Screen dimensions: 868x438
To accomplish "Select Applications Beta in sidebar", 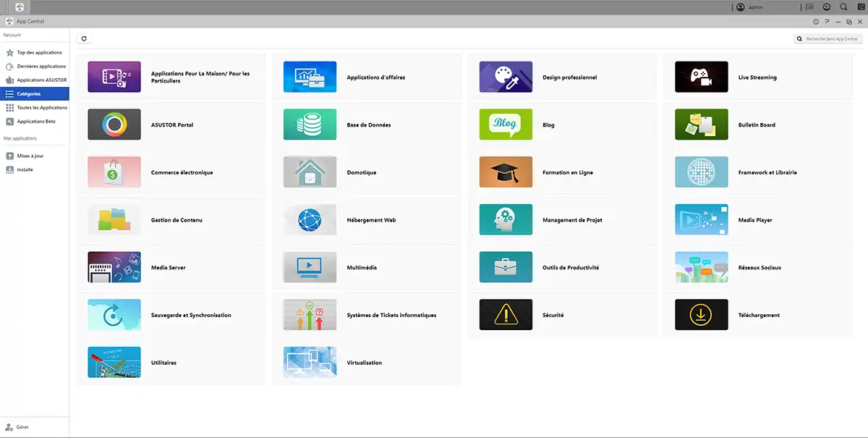I will pos(36,122).
